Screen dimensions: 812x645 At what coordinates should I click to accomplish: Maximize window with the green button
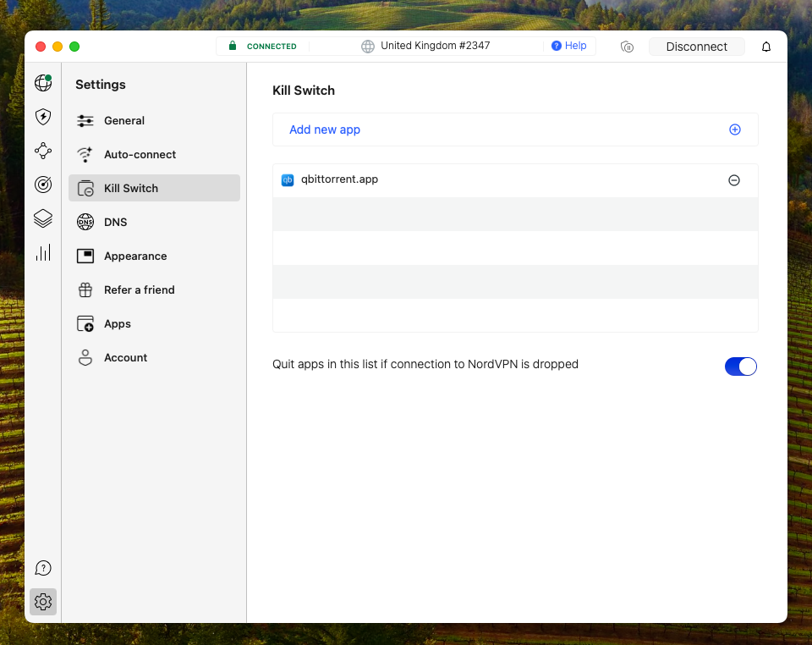click(x=74, y=47)
